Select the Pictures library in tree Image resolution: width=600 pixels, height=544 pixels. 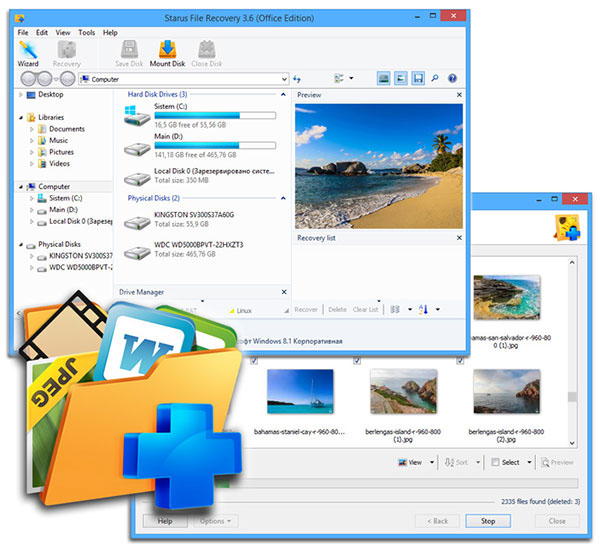click(55, 152)
